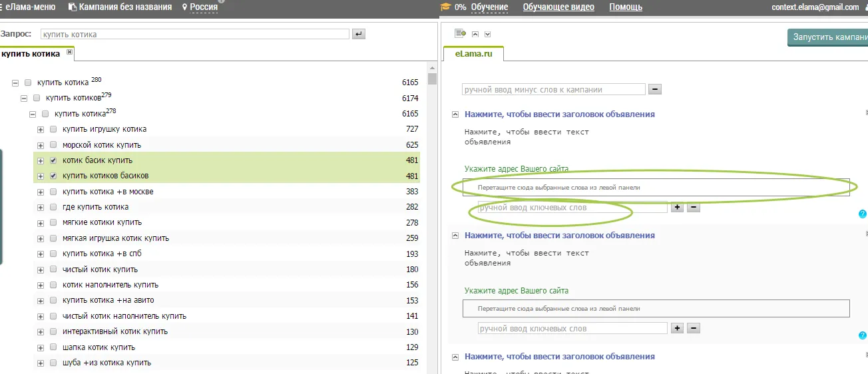
Task: Check the шуба +из котика купить checkbox
Action: point(53,363)
